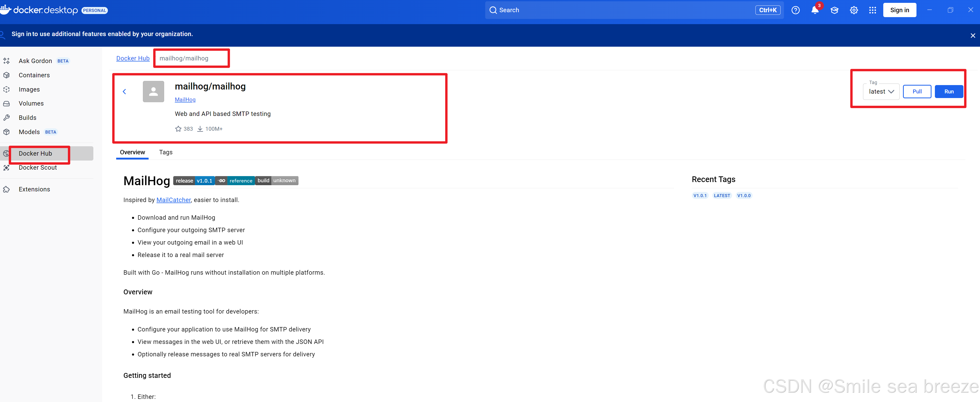
Task: Dismiss the sign-in banner with X
Action: click(x=973, y=36)
